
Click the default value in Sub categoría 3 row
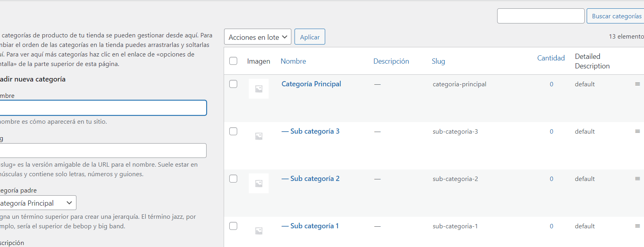point(585,132)
